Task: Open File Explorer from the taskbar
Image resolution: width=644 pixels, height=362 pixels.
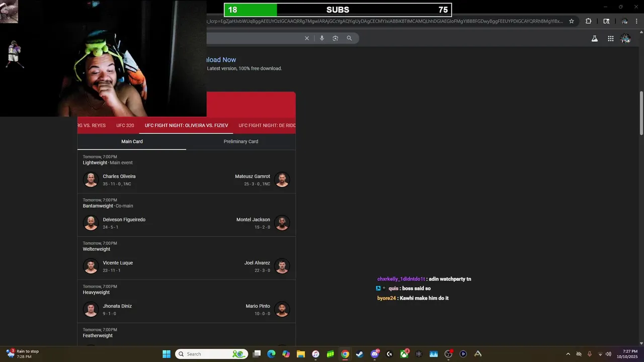Action: click(x=301, y=354)
